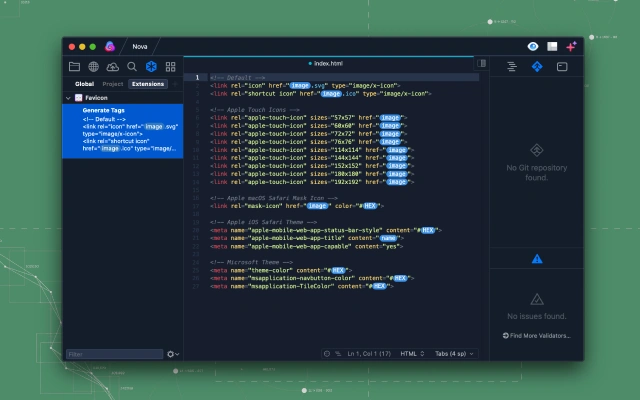The width and height of the screenshot is (640, 400).
Task: Click the sizes="180x180" code line
Action: coord(312,174)
